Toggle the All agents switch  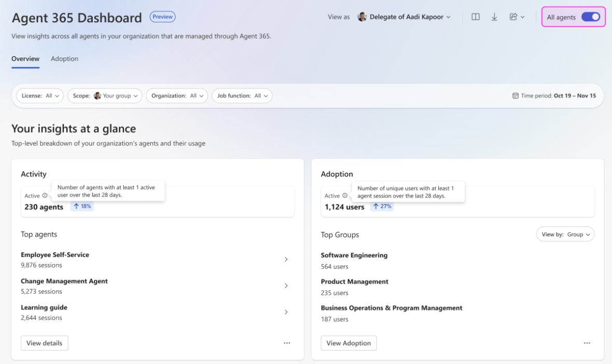click(591, 17)
